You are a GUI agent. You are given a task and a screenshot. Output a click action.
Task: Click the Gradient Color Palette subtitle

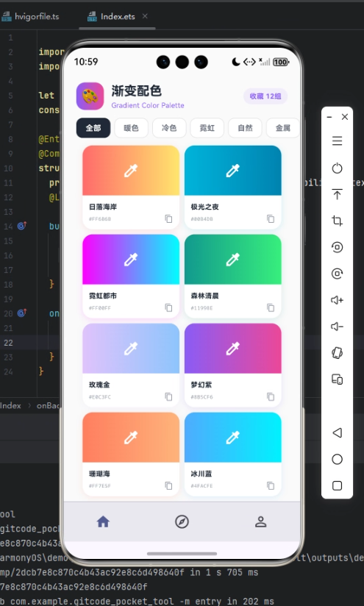click(x=148, y=105)
